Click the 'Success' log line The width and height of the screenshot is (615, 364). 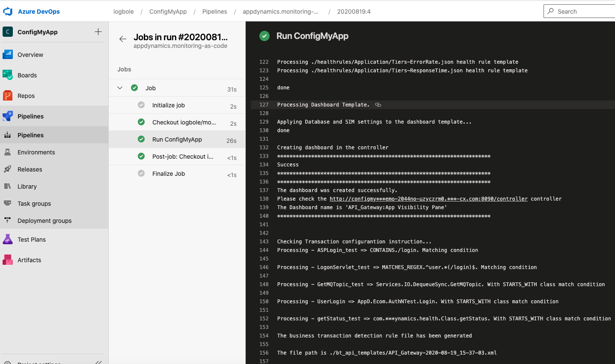[288, 165]
